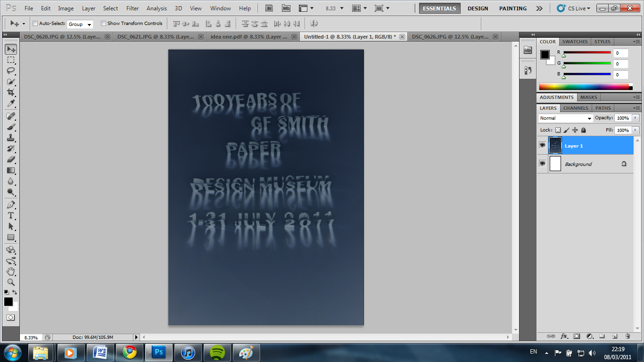Open the Fill slider dropdown arrow

[x=636, y=130]
